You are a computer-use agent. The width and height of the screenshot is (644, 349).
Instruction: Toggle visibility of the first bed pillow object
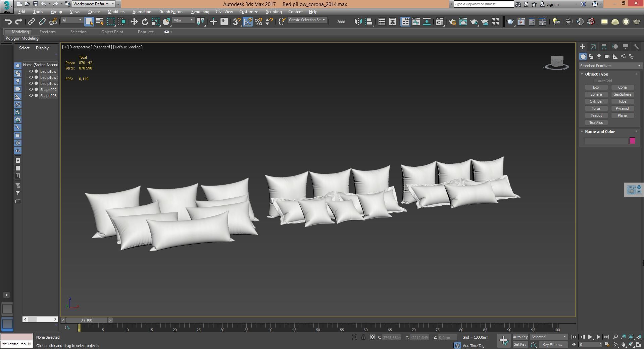31,71
